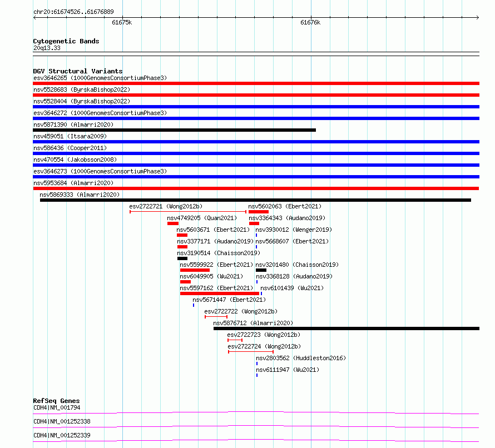495x448 pixels.
Task: Open nsv3190514 Chaisson2019 variant
Action: [219, 253]
